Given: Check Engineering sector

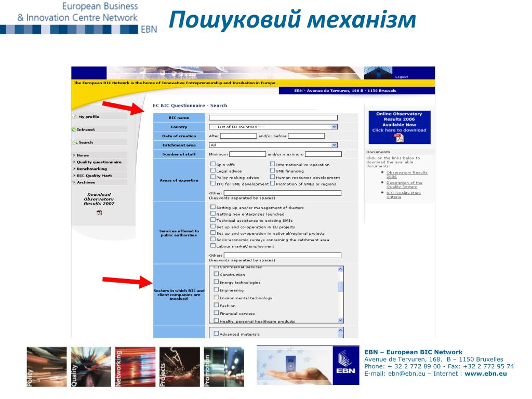Looking at the screenshot, I should pos(216,289).
